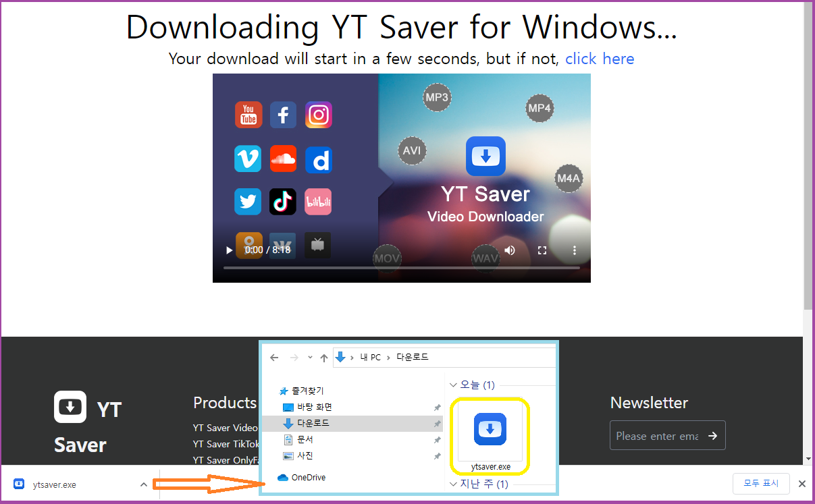Click the pin icon beside 바탕 화면
Viewport: 815px width, 504px height.
click(x=437, y=408)
